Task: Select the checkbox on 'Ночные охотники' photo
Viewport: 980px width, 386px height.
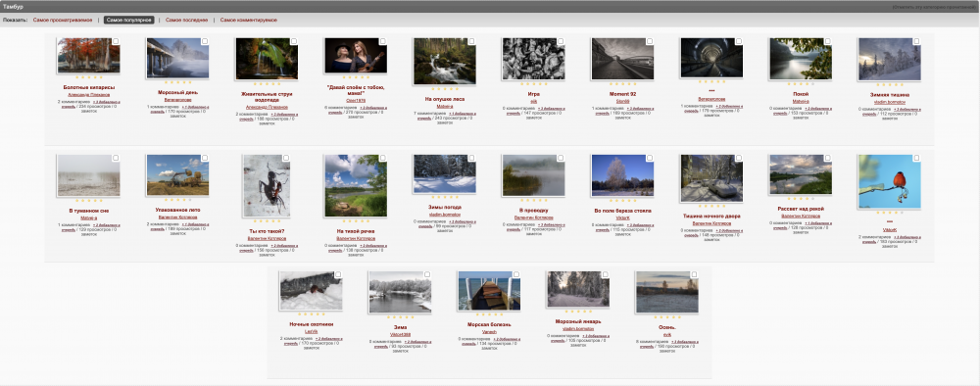Action: click(x=338, y=274)
